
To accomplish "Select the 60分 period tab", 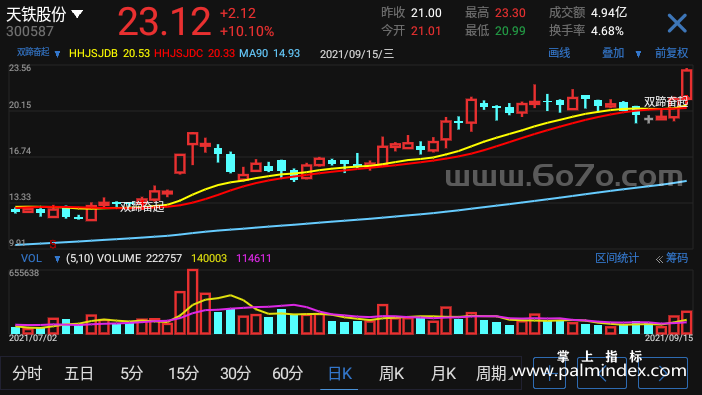I will (x=287, y=373).
